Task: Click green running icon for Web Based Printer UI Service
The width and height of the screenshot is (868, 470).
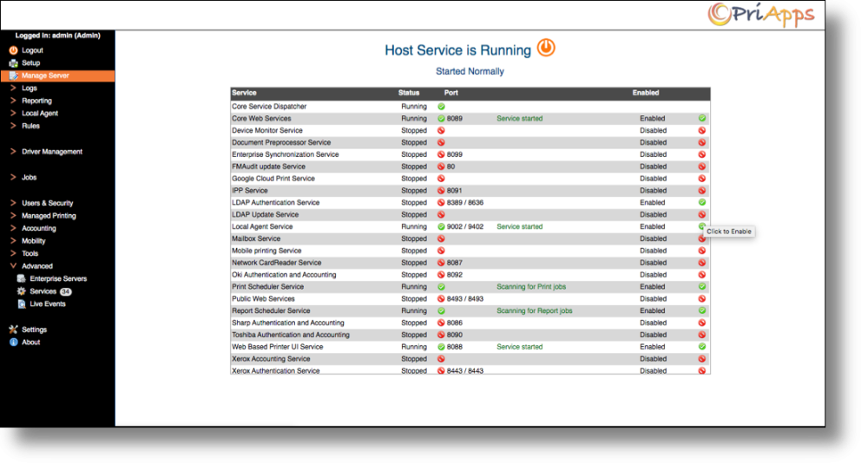Action: point(441,347)
